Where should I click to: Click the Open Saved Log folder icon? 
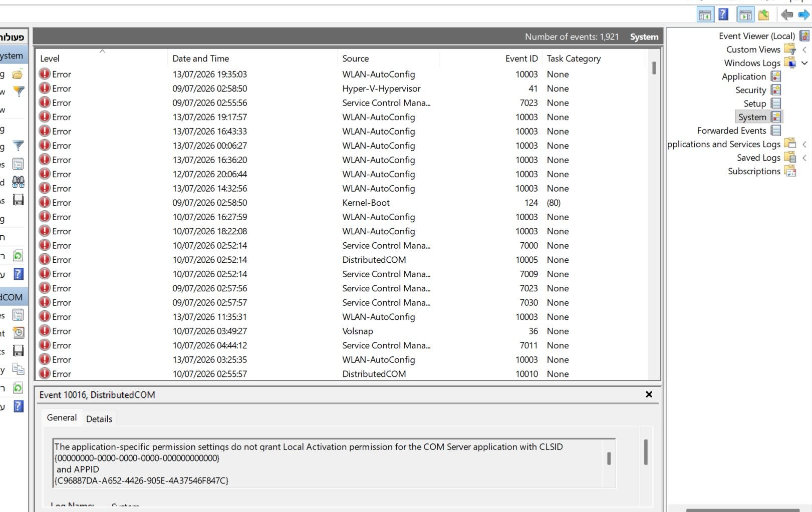click(18, 75)
